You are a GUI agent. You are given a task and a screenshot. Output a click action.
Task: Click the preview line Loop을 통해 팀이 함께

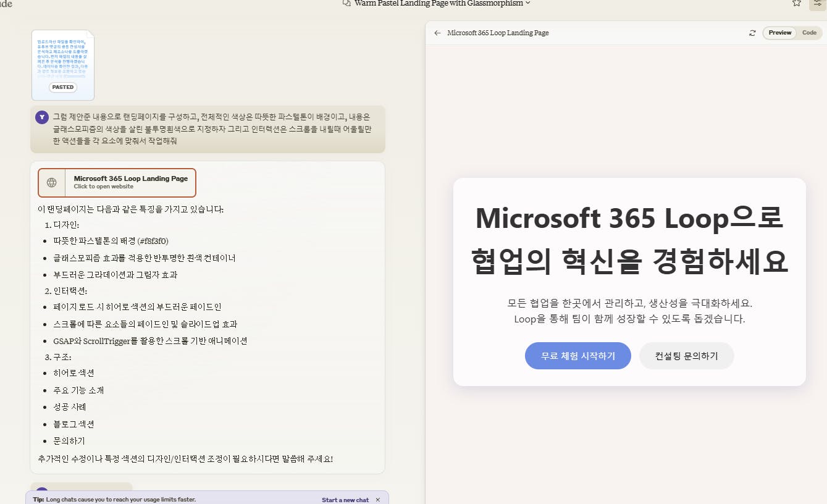pyautogui.click(x=629, y=319)
